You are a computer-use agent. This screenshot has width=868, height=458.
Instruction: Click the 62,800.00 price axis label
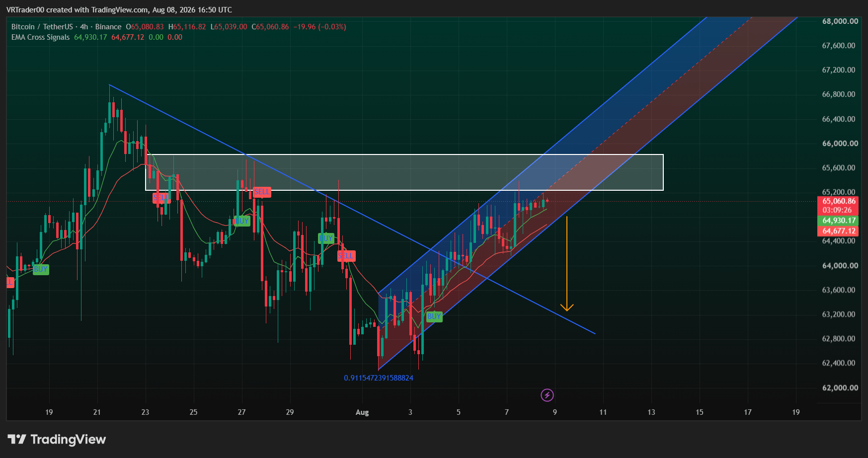pyautogui.click(x=839, y=339)
